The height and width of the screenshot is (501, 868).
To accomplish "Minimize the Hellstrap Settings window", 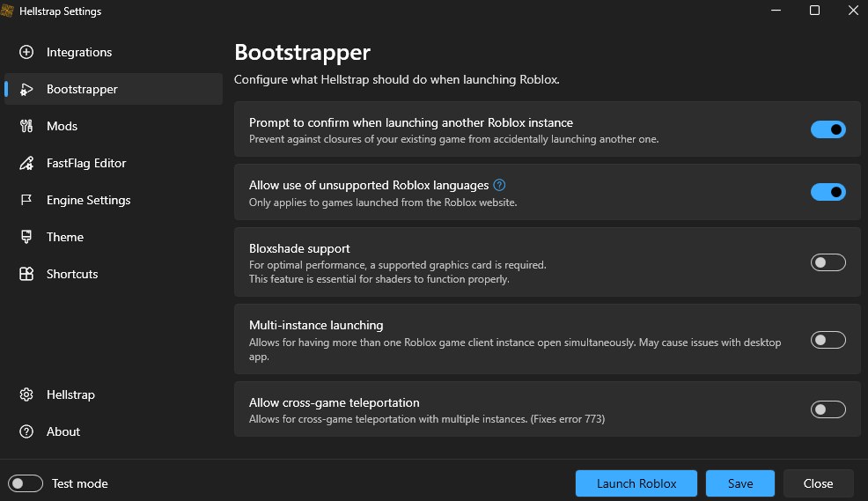I will (776, 11).
